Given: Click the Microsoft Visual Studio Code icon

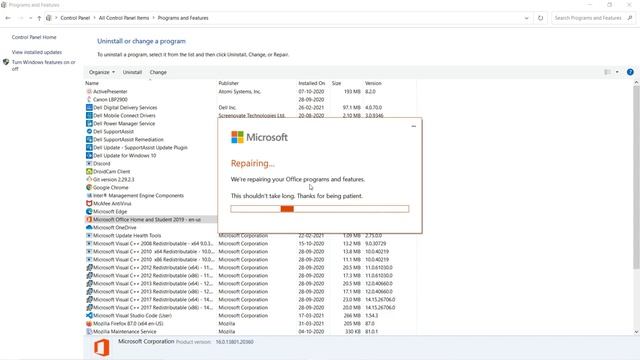Looking at the screenshot, I should tap(89, 316).
